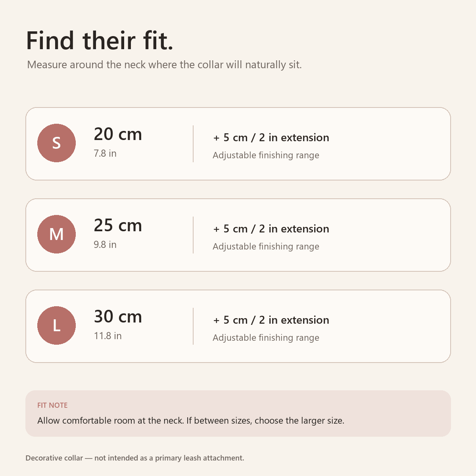The height and width of the screenshot is (476, 476).
Task: Click 'Adjustable finishing range' in the Small card
Action: pyautogui.click(x=266, y=155)
